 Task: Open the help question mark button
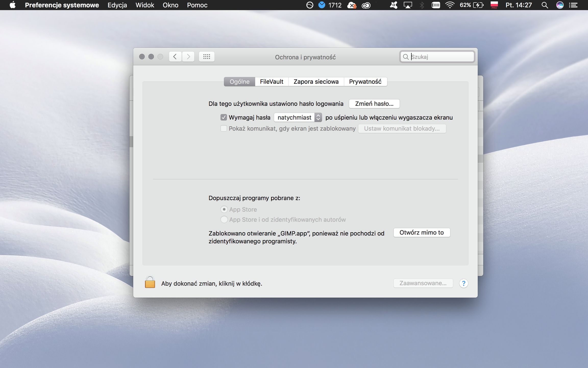point(463,283)
